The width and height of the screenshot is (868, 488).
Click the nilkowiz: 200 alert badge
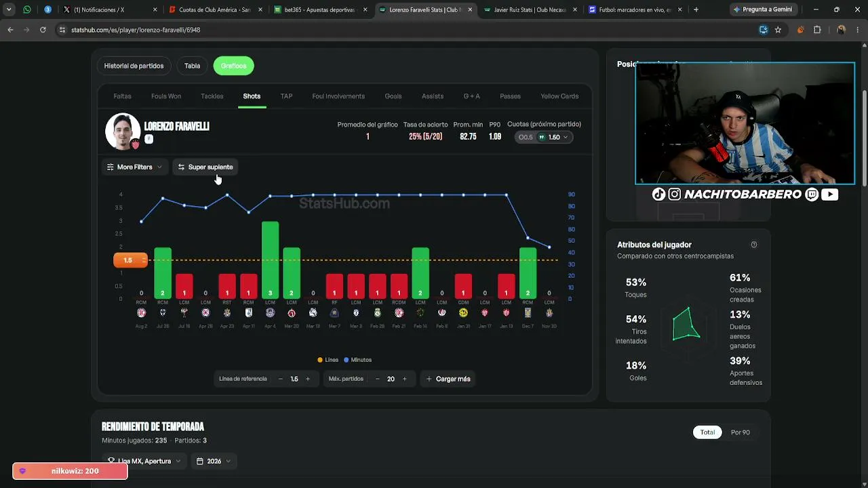70,471
